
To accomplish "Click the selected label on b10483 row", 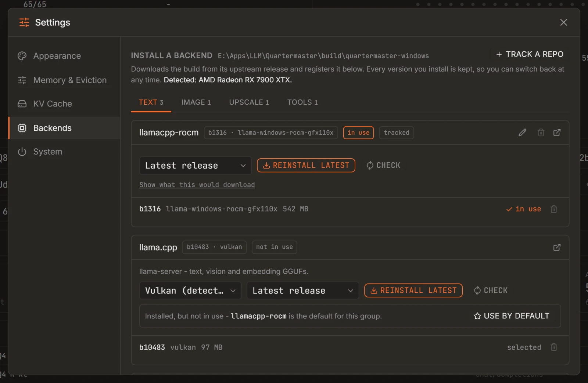I will (x=524, y=347).
